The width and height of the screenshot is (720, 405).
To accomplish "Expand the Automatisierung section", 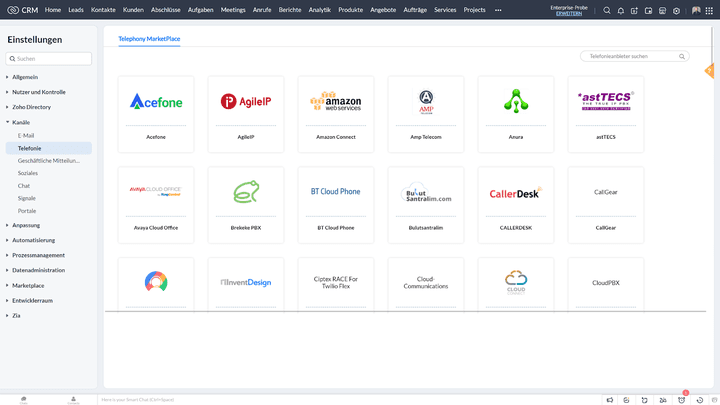I will tap(33, 240).
